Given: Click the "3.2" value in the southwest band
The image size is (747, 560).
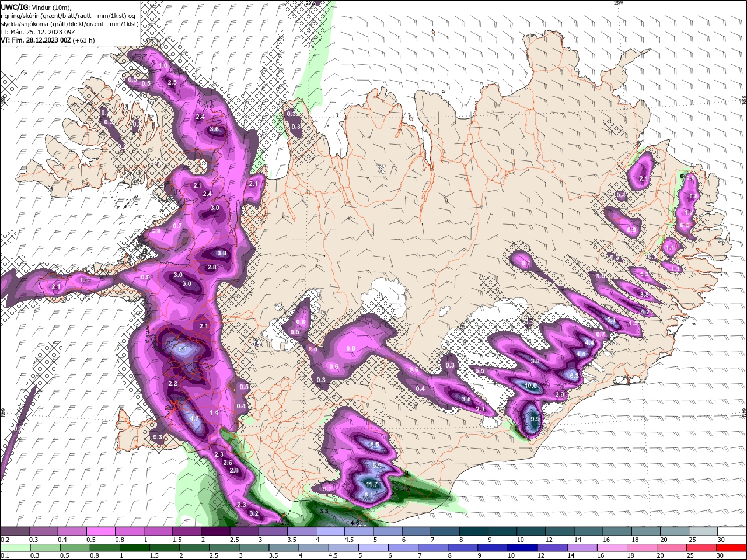Looking at the screenshot, I should (254, 513).
